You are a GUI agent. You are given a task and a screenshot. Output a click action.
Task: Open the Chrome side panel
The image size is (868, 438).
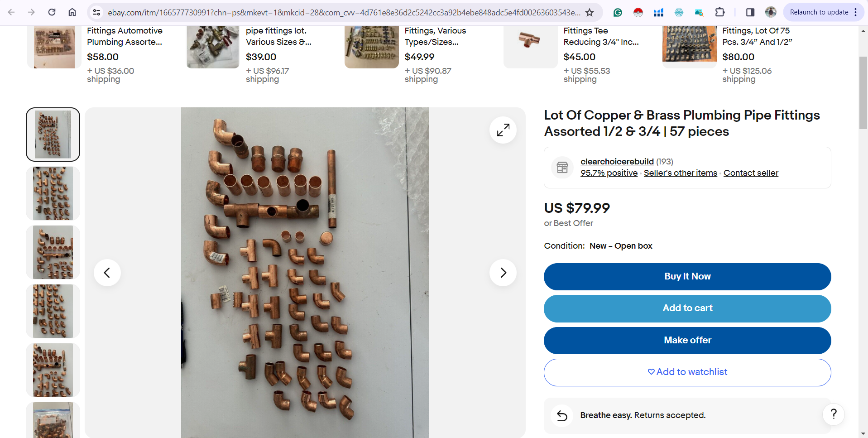(749, 12)
